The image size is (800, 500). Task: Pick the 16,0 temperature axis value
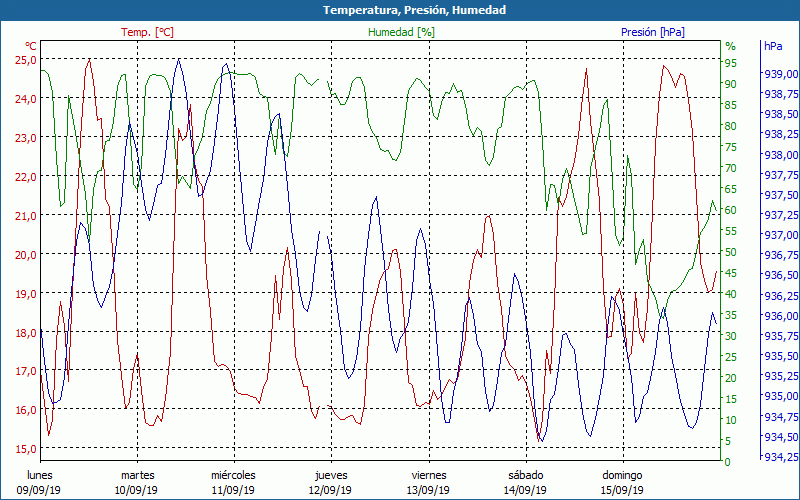coord(27,410)
